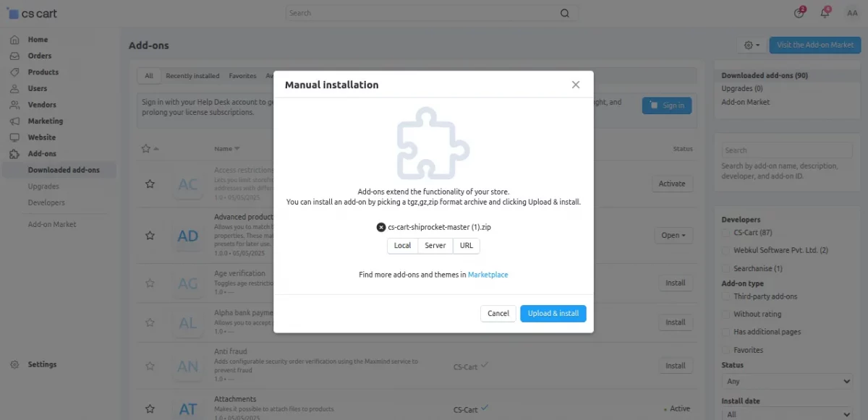Open the notifications bell icon
The width and height of the screenshot is (868, 420).
825,13
